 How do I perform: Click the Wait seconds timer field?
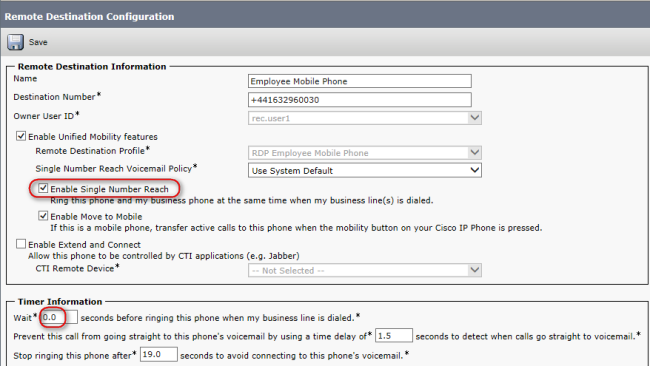(59, 318)
